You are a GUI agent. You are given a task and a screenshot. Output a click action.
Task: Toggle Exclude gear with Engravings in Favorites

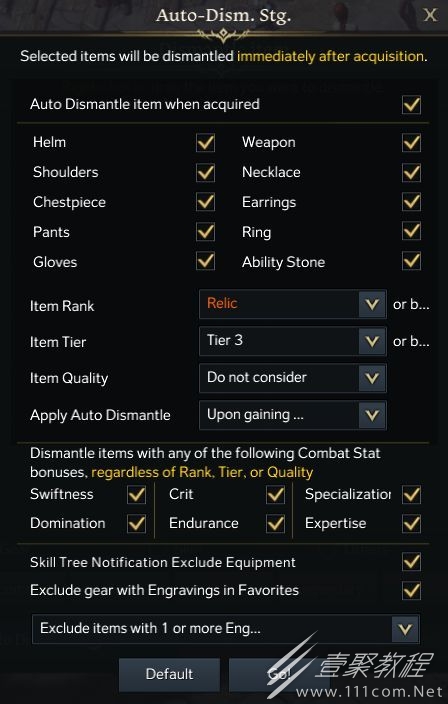[411, 590]
